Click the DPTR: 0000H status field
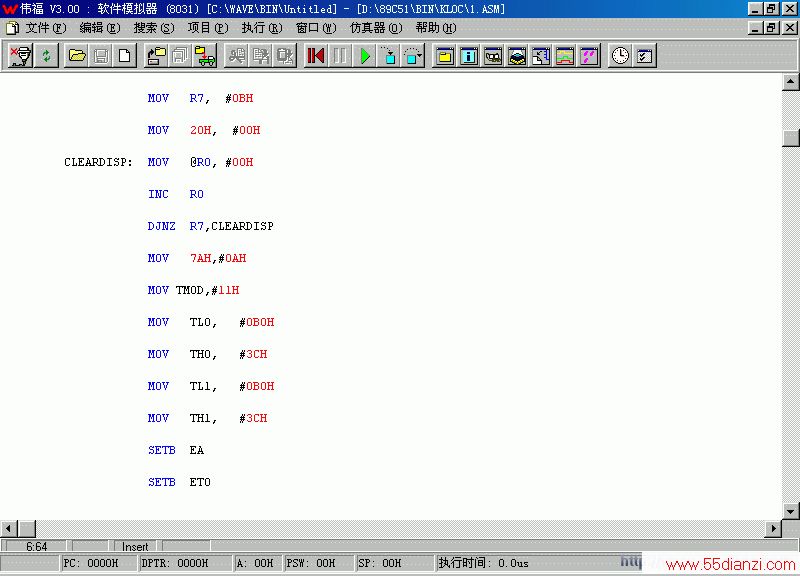This screenshot has height=576, width=800. click(186, 563)
